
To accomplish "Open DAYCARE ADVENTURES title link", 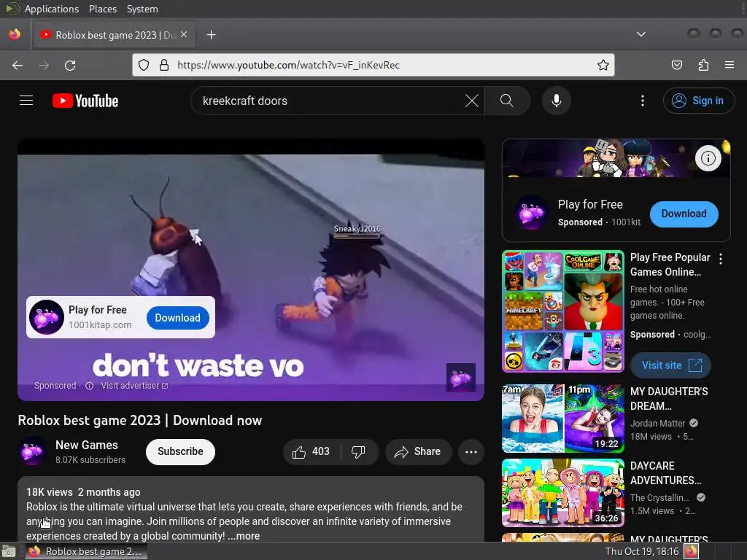I will (665, 472).
